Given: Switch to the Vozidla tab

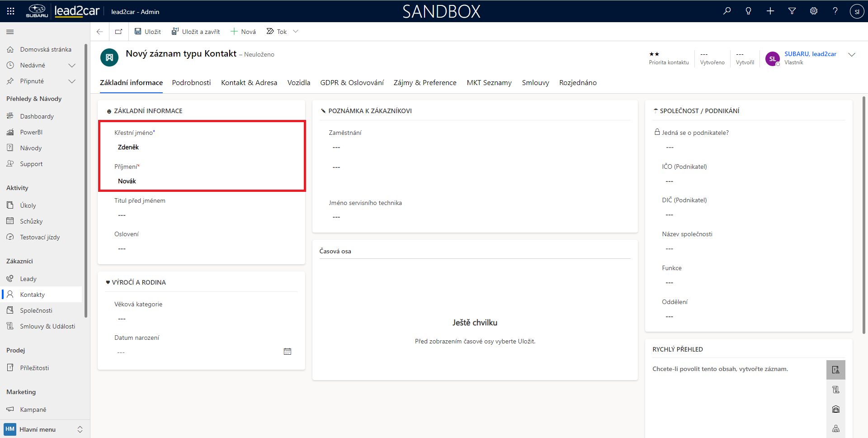Looking at the screenshot, I should point(299,83).
